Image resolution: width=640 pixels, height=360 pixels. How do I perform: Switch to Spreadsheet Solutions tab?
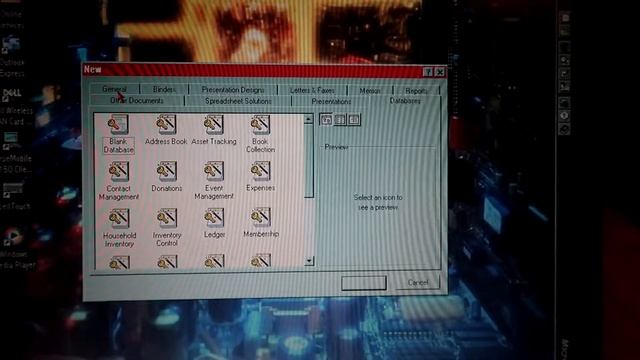click(x=238, y=101)
